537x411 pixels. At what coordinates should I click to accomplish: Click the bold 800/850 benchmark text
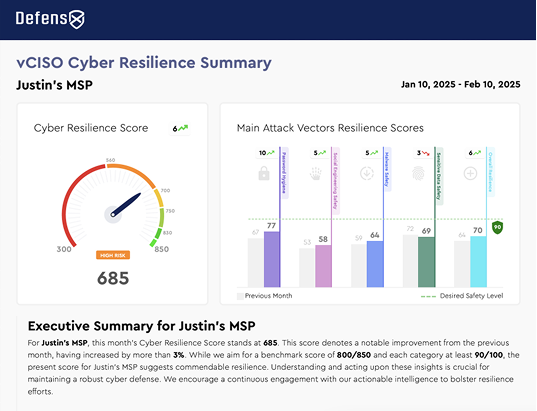coord(354,355)
